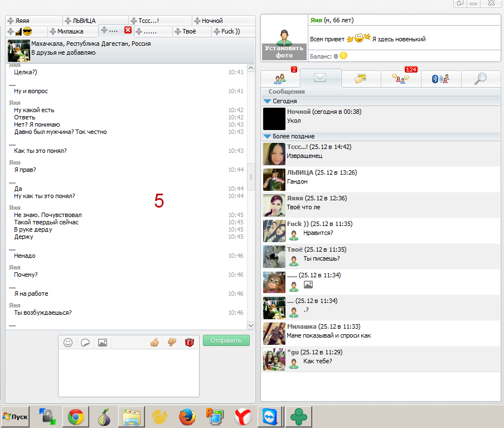Open the messages envelope tab
The image size is (504, 428).
coord(320,78)
